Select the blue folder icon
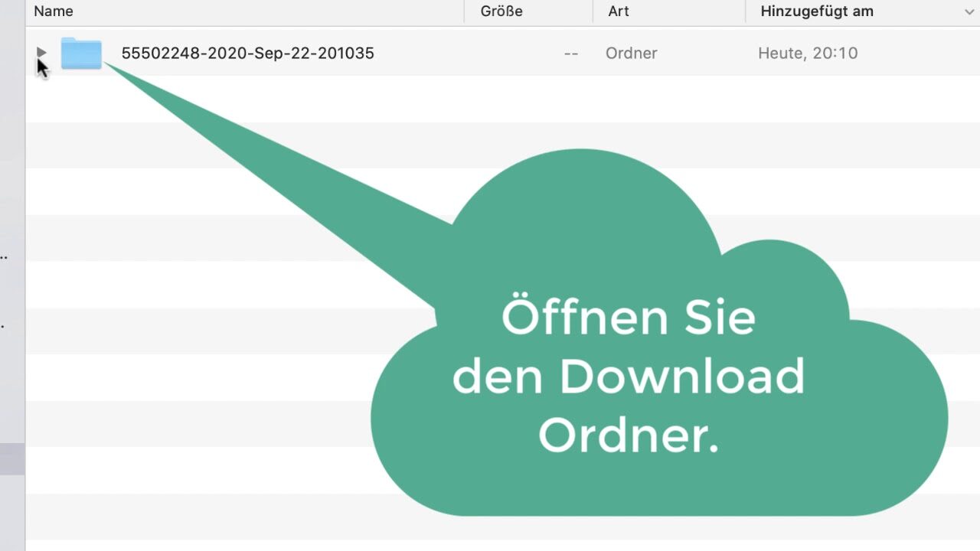The height and width of the screenshot is (551, 980). tap(81, 54)
